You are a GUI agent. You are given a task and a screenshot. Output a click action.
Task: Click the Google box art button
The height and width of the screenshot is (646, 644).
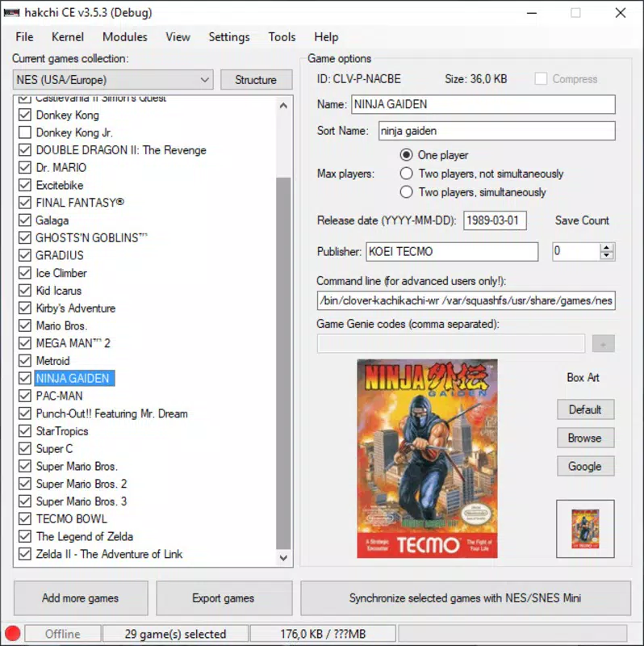coord(586,467)
